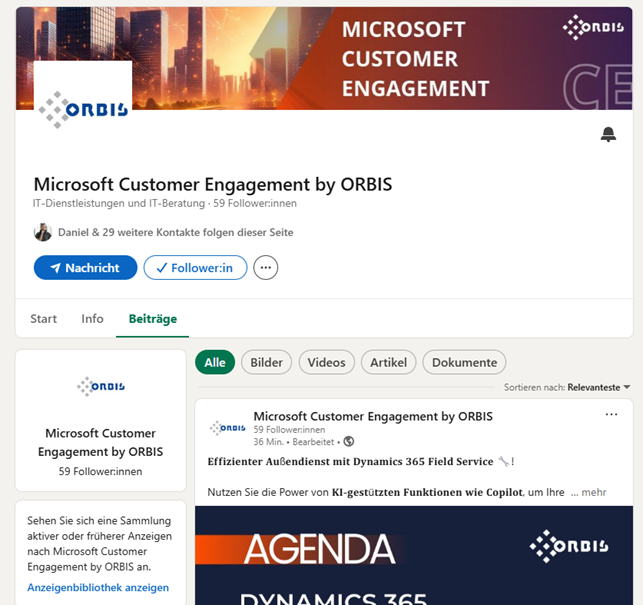Select the Beiträge tab

coord(153,319)
